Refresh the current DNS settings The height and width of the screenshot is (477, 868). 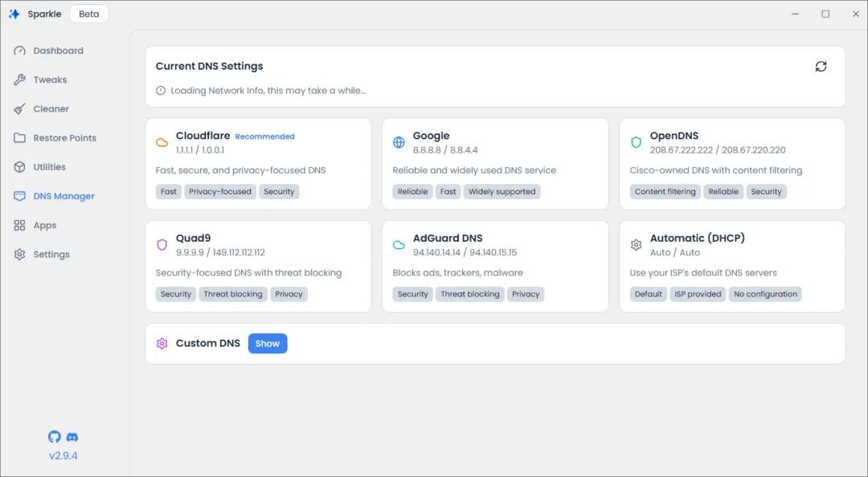pos(821,67)
